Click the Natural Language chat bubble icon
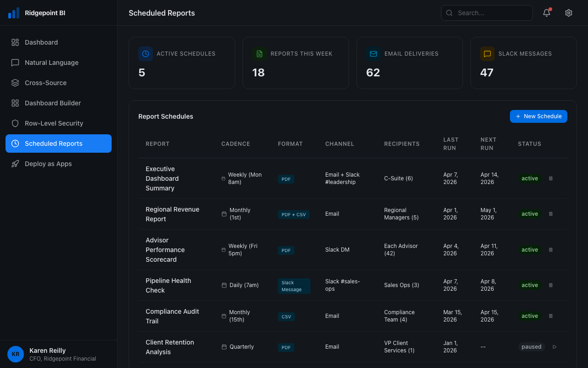 coord(14,63)
